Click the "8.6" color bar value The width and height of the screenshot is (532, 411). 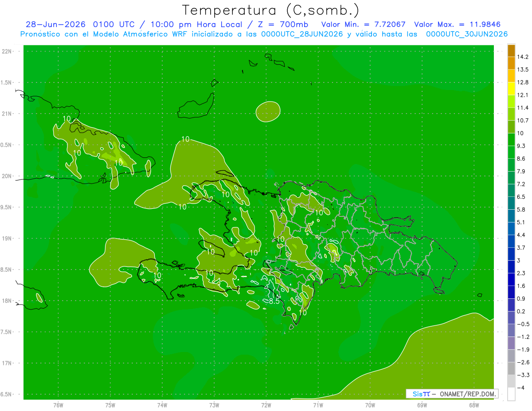pyautogui.click(x=522, y=159)
